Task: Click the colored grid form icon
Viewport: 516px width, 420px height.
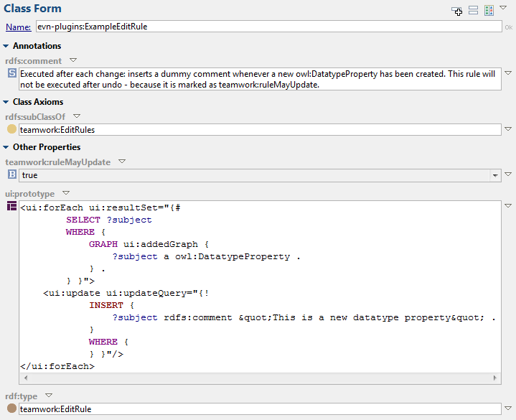Action: pyautogui.click(x=489, y=10)
